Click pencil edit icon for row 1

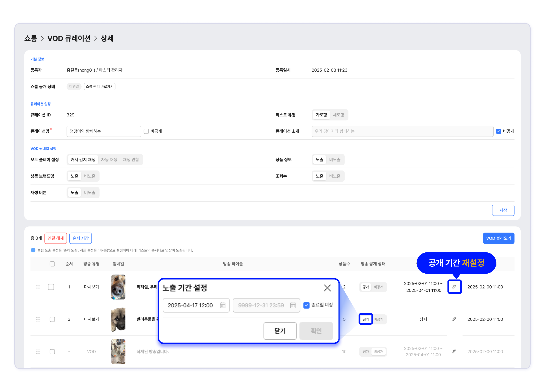click(x=454, y=286)
